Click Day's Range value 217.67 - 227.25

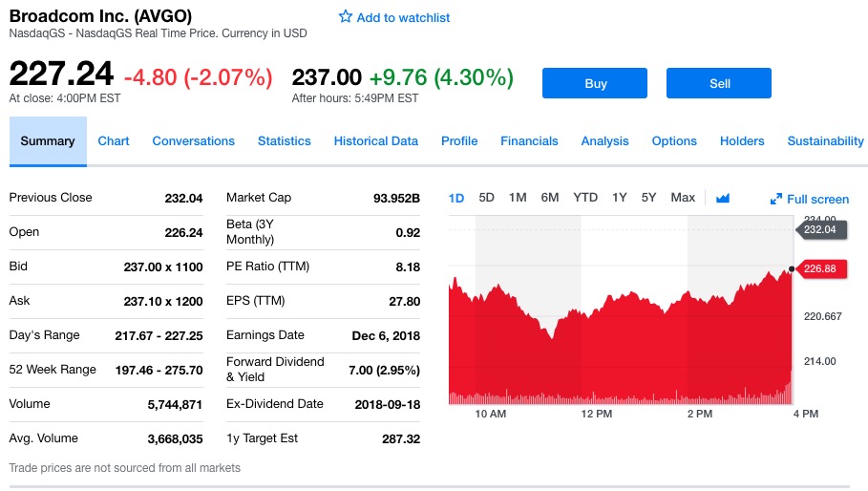[x=159, y=335]
